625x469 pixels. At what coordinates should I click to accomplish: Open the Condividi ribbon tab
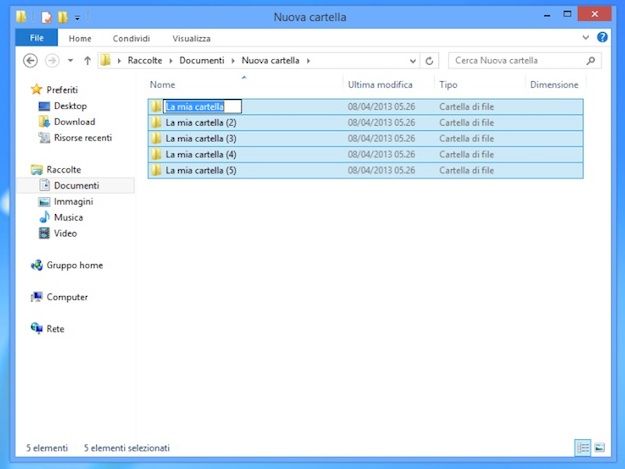pyautogui.click(x=131, y=39)
